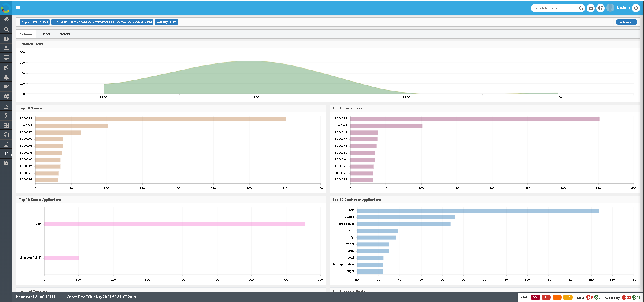Switch to the Flows tab
644x302 pixels.
coord(45,34)
